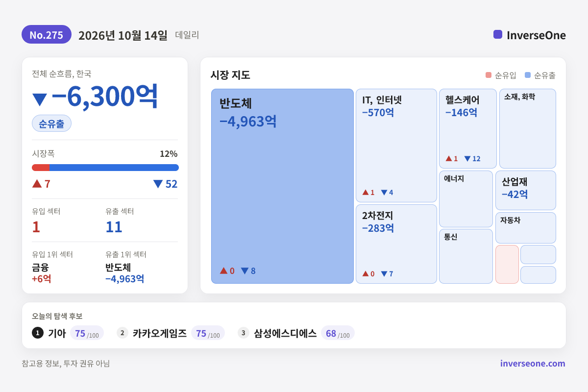The image size is (588, 392).
Task: Click −4,963억 under 유출 1위 섹터
Action: pos(125,279)
